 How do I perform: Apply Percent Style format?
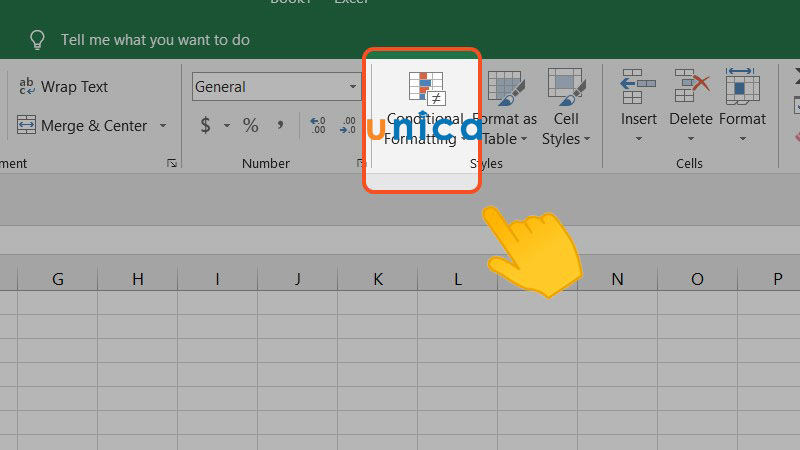pyautogui.click(x=251, y=126)
